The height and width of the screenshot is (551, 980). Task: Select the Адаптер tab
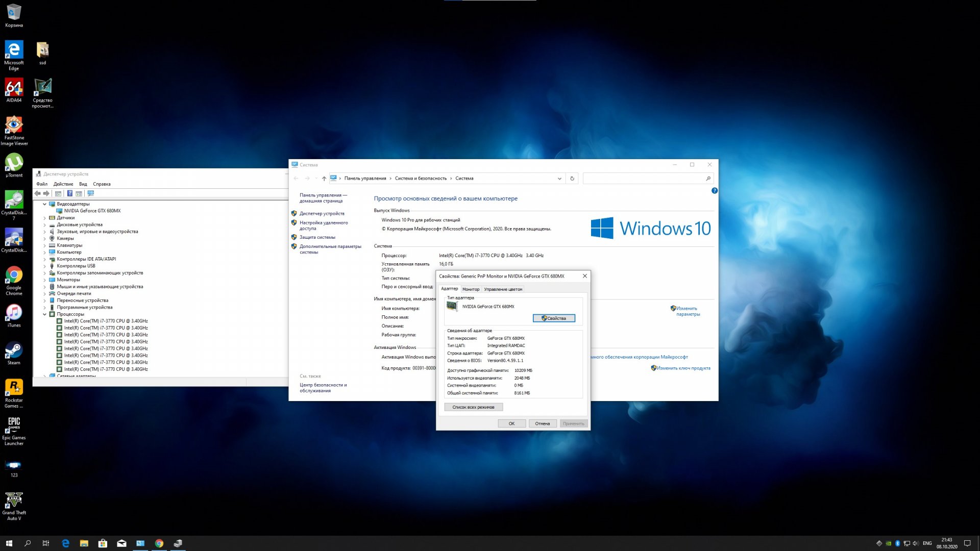(449, 289)
